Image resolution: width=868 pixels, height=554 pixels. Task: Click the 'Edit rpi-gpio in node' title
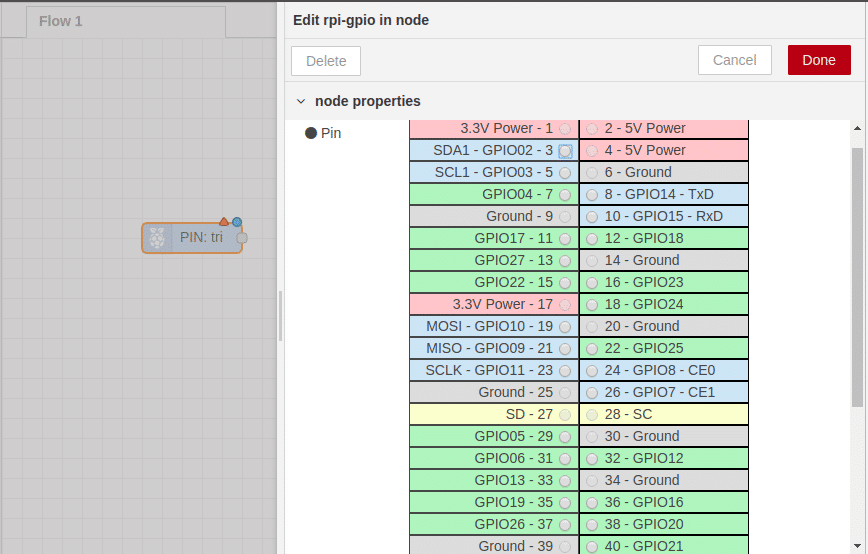click(361, 20)
